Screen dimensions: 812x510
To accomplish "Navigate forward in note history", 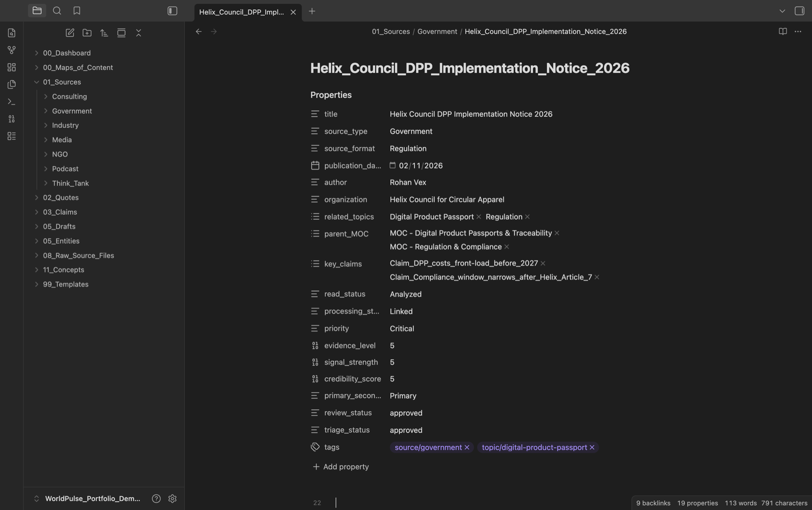I will tap(214, 31).
